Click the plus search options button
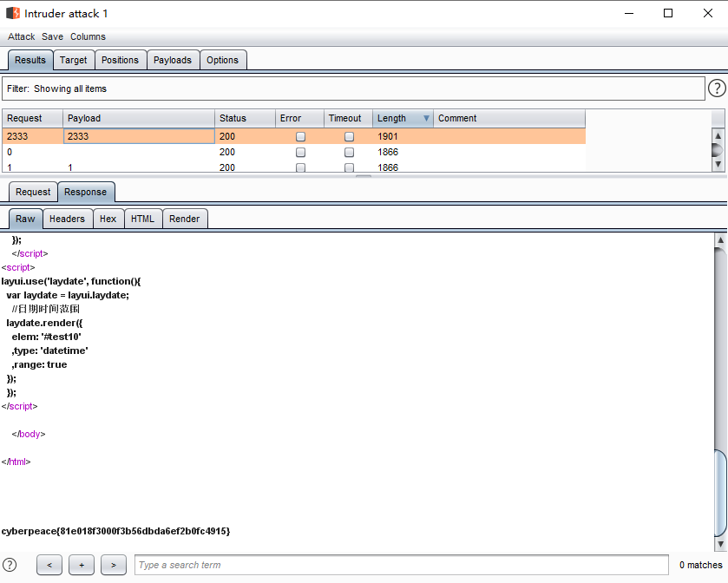The width and height of the screenshot is (728, 583). click(x=82, y=565)
